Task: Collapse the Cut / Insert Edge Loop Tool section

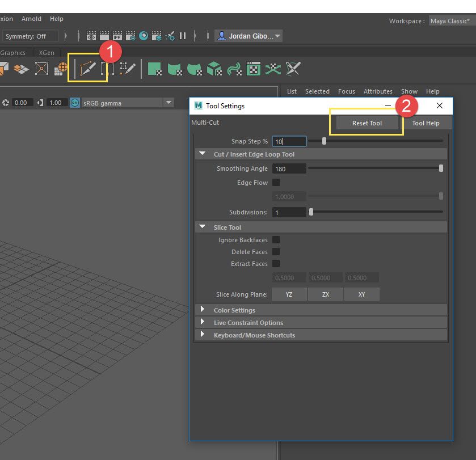Action: [203, 154]
